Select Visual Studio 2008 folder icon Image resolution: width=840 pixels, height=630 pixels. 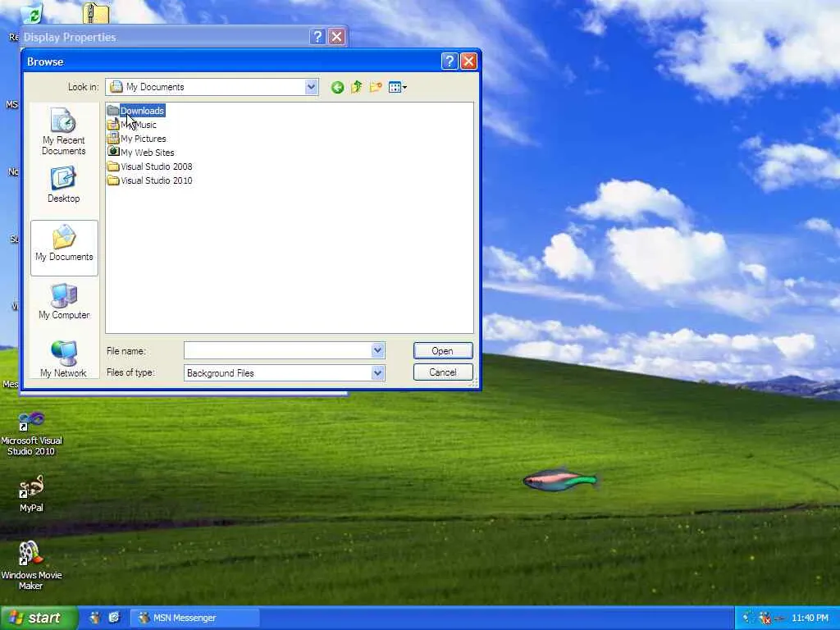[112, 167]
